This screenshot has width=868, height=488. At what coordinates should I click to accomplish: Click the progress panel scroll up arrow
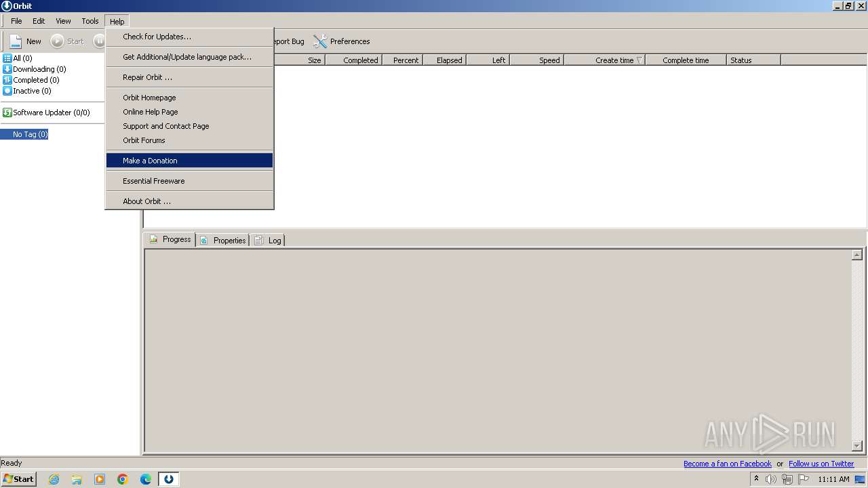click(x=857, y=255)
